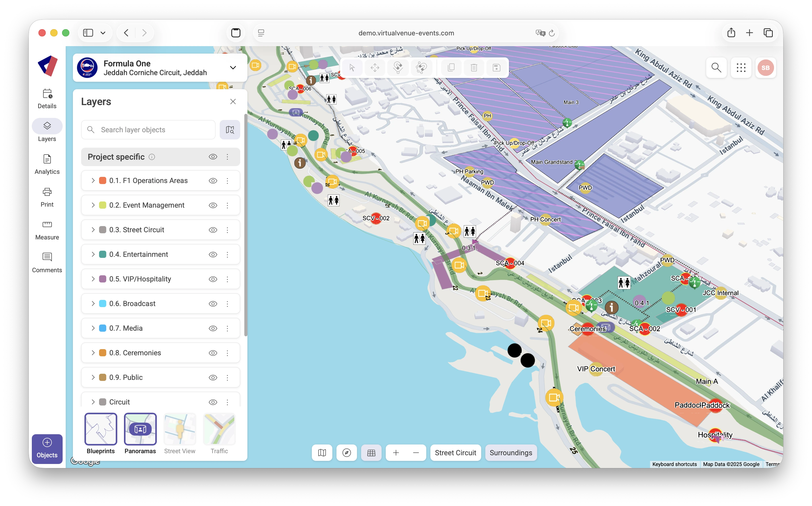Toggle Project specific group visibility
The width and height of the screenshot is (812, 506).
tap(213, 157)
